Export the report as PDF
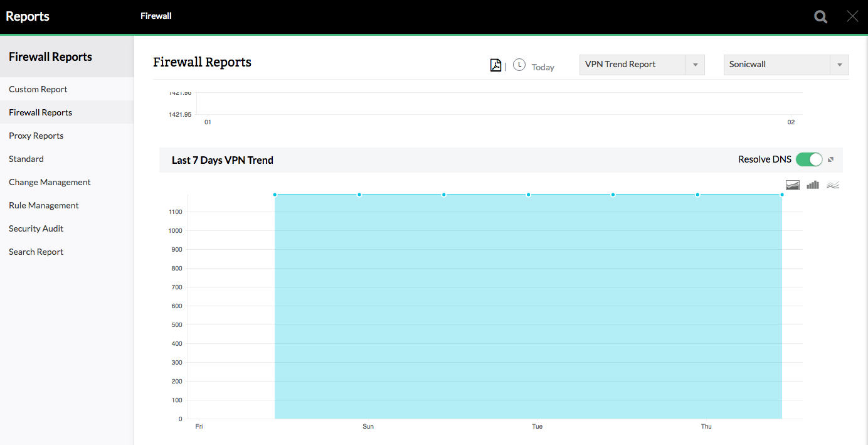The image size is (868, 445). 495,65
